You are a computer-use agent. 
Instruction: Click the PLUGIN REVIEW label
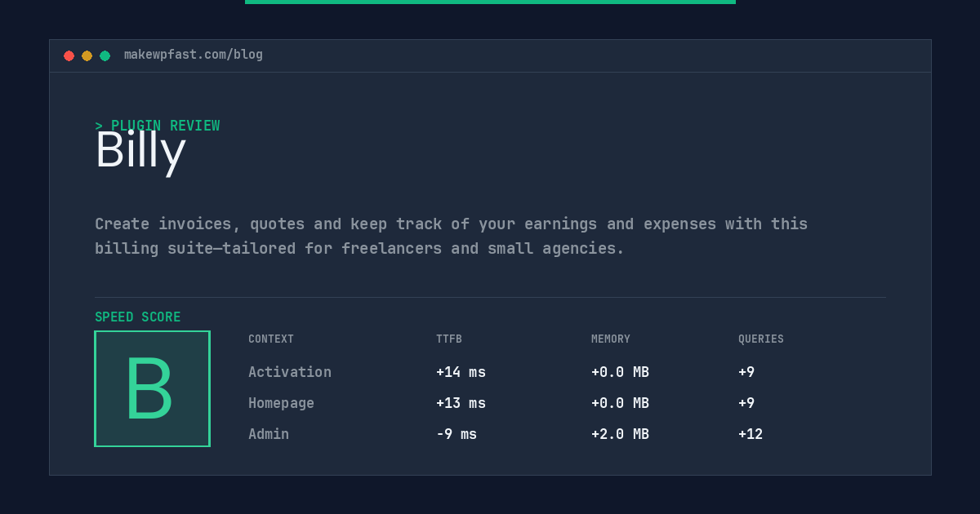158,126
